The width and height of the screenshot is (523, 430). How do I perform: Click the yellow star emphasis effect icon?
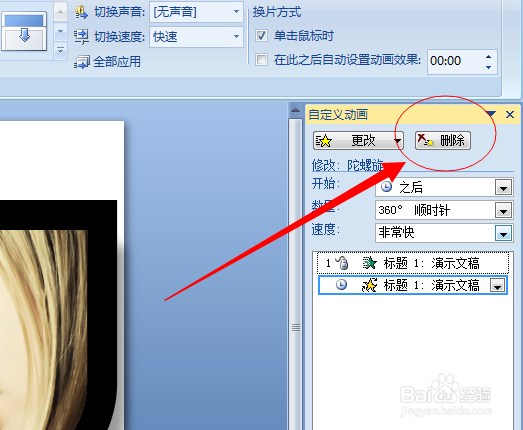[369, 285]
